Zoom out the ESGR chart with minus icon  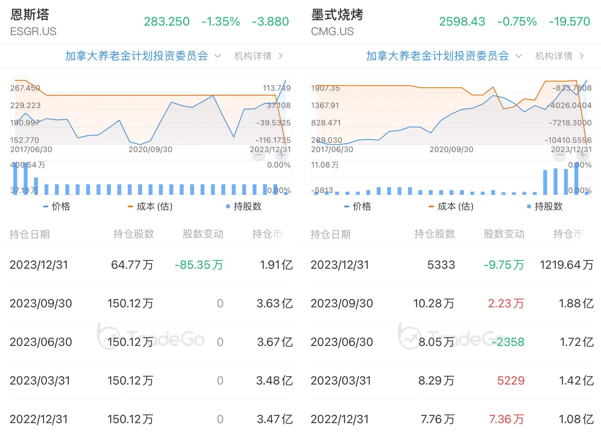[258, 155]
